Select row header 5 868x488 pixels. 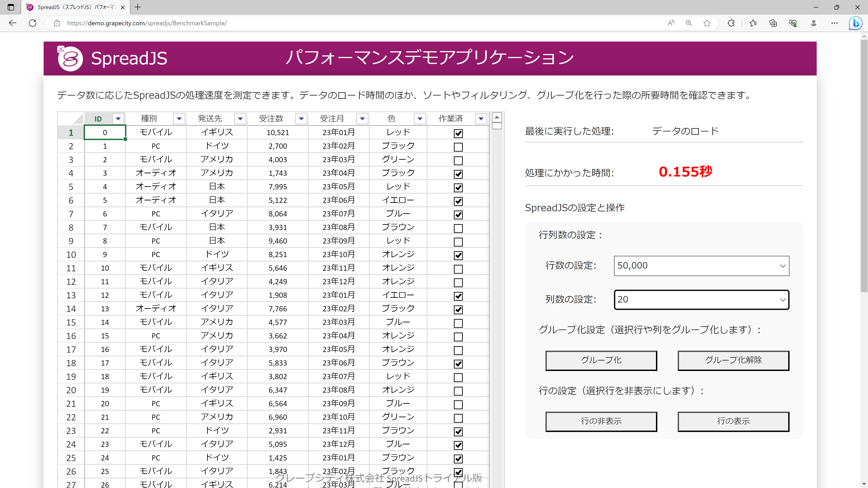tap(71, 187)
